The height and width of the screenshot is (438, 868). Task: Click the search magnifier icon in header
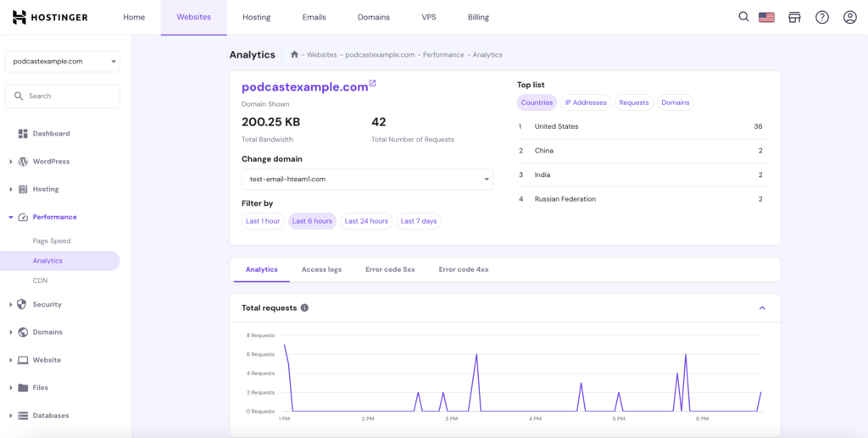click(743, 17)
